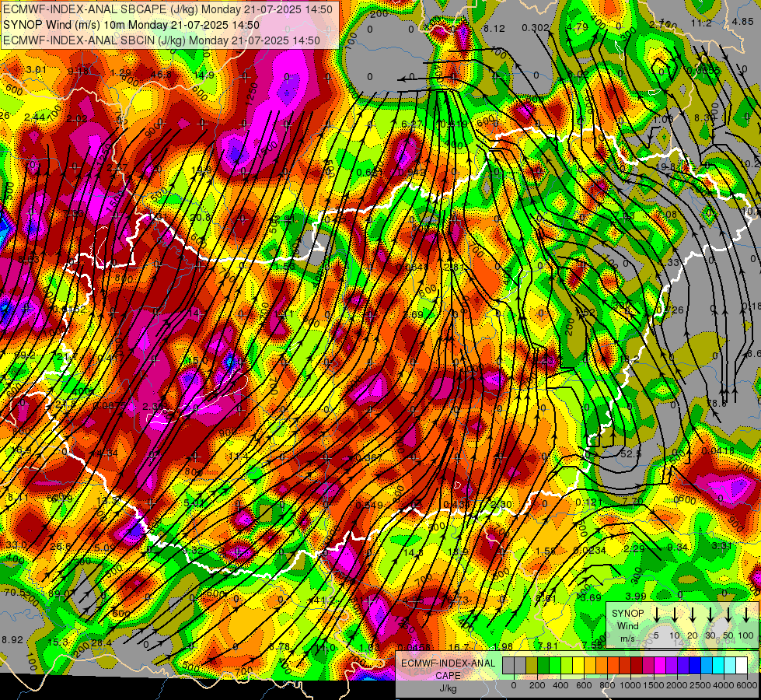Viewport: 761px width, 700px height.
Task: Click the station value 28.4
Action: (x=101, y=643)
